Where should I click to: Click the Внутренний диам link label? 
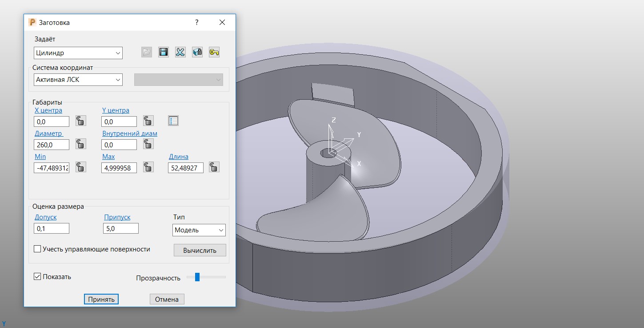[x=130, y=134]
